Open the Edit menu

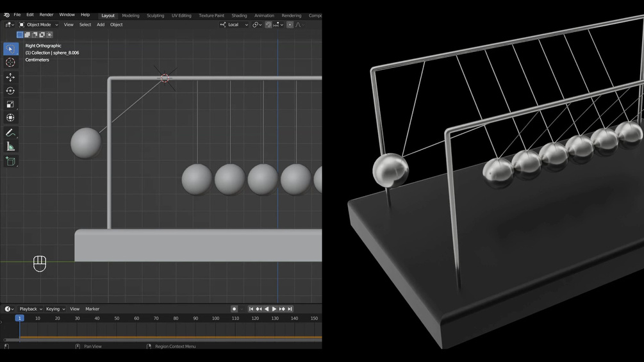[30, 15]
